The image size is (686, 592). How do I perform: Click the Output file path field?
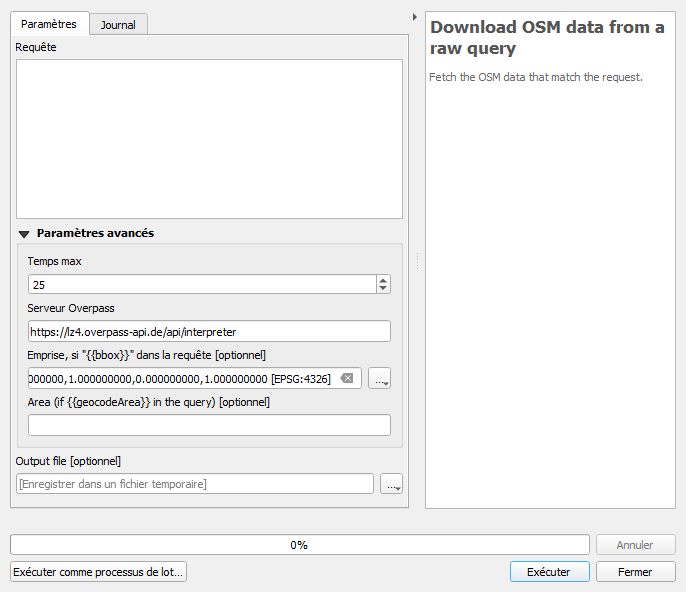point(195,484)
